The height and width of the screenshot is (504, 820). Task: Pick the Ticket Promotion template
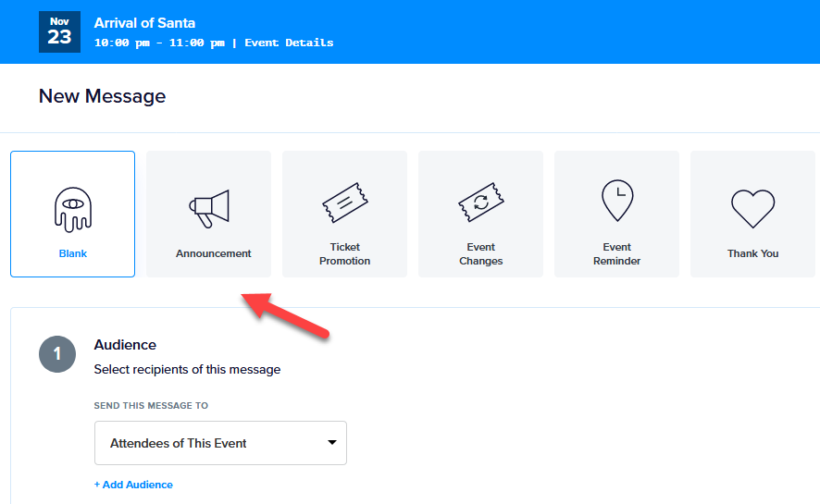(x=344, y=215)
